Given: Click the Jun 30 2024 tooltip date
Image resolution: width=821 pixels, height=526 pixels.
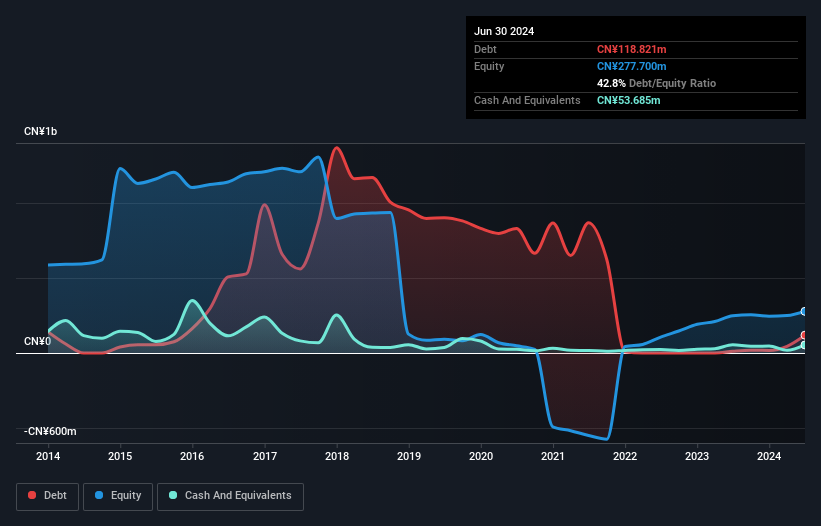Looking at the screenshot, I should tap(504, 31).
